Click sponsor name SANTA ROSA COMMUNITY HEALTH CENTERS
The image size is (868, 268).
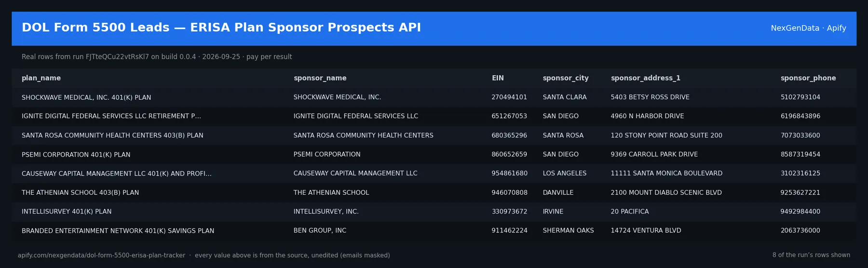point(363,135)
